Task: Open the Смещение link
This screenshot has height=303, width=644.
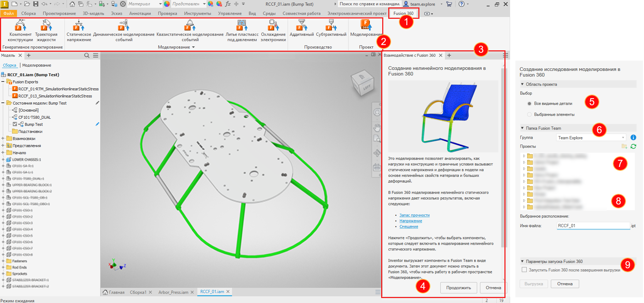Action: pos(409,226)
